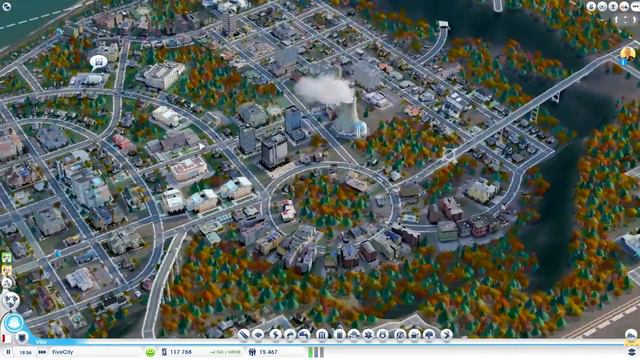Screen dimensions: 640x360
Task: Pause the simulation
Action: tap(8, 352)
